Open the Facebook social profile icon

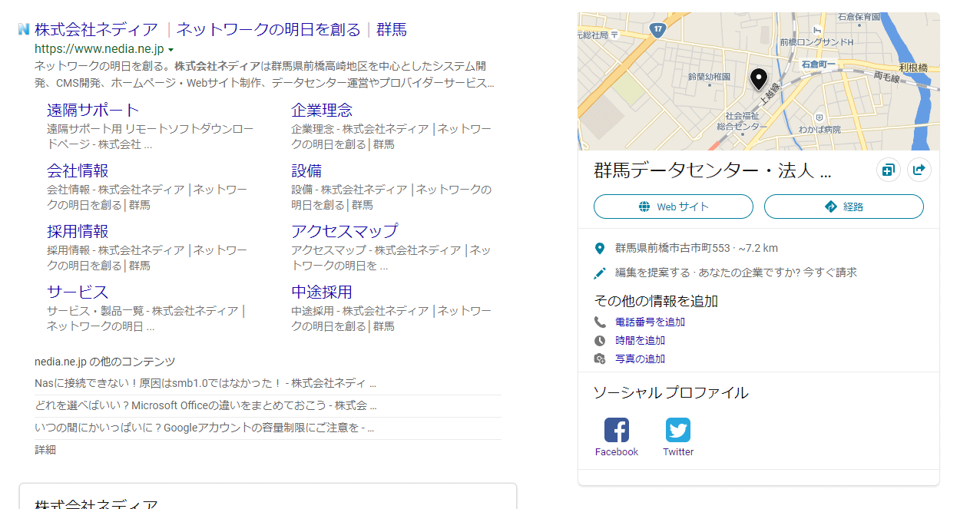[x=617, y=430]
